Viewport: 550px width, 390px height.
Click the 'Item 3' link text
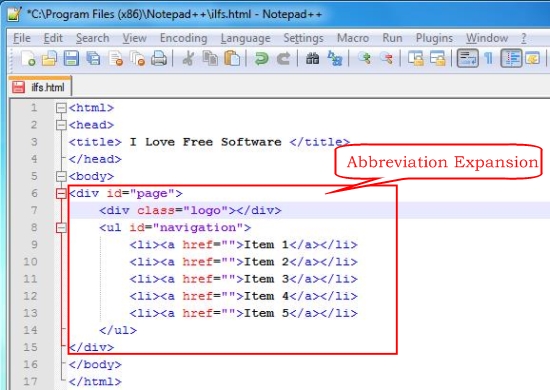click(266, 279)
